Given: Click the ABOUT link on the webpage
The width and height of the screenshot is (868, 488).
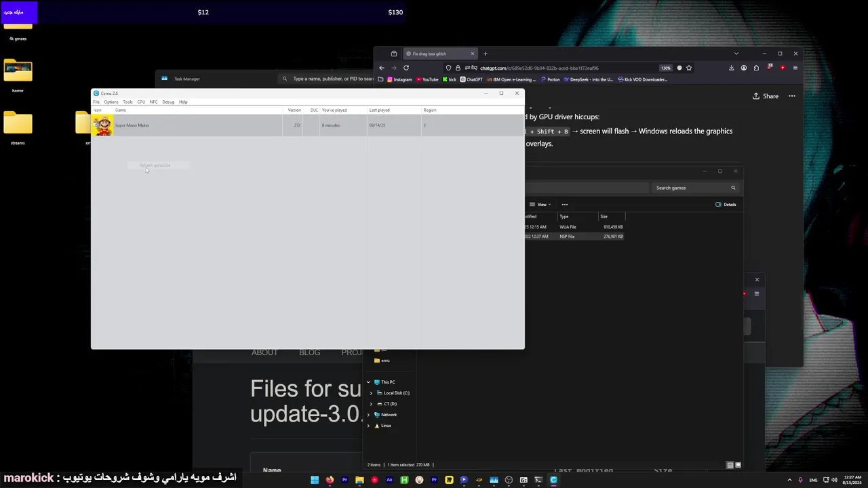Looking at the screenshot, I should (x=264, y=352).
